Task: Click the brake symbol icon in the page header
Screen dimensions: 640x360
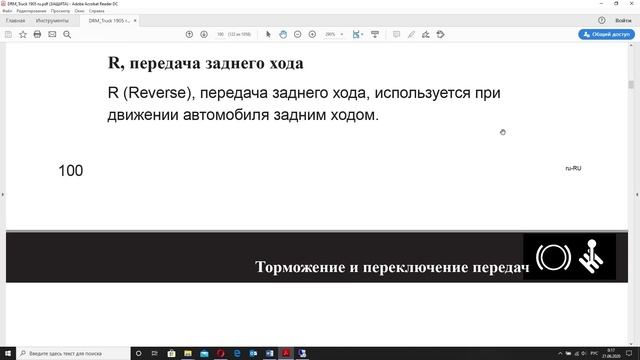Action: point(553,257)
